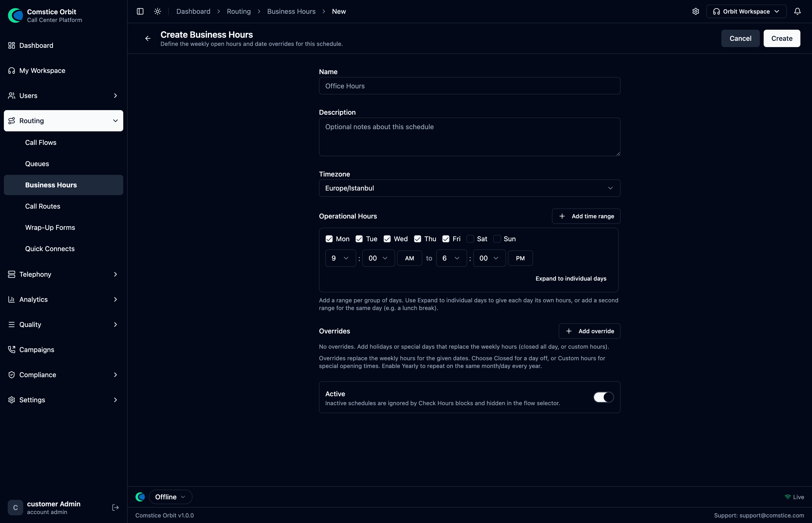Toggle the sidebar panel icon
Screen dimensions: 812x523
[140, 11]
